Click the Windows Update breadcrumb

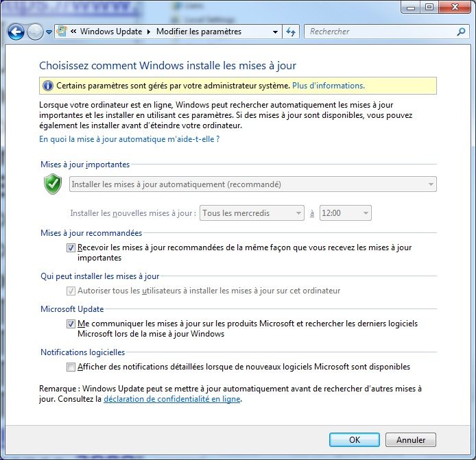pyautogui.click(x=110, y=32)
